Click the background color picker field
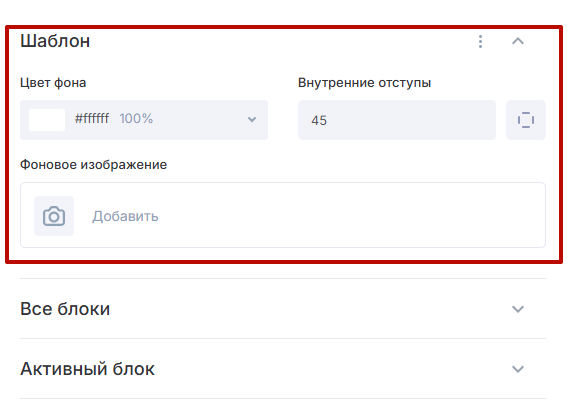 point(144,120)
